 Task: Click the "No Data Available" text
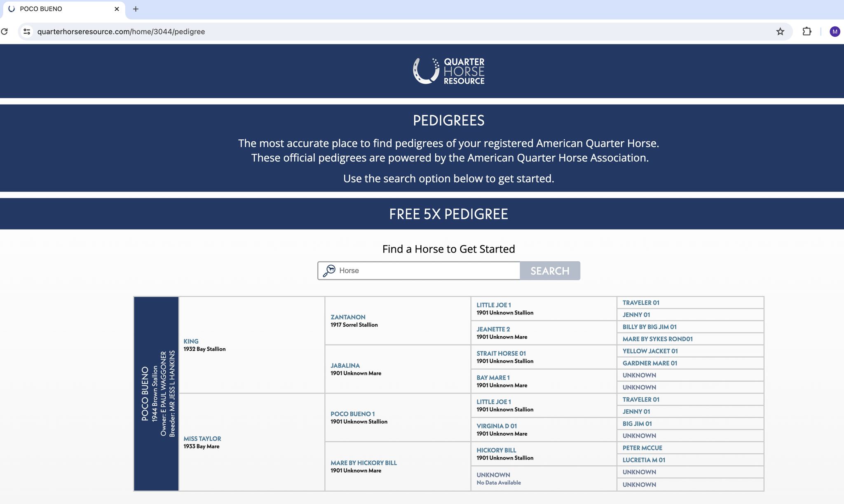[499, 483]
